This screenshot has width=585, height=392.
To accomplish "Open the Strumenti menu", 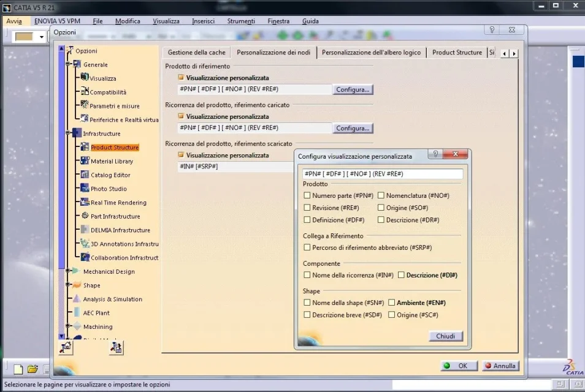I will coord(241,21).
